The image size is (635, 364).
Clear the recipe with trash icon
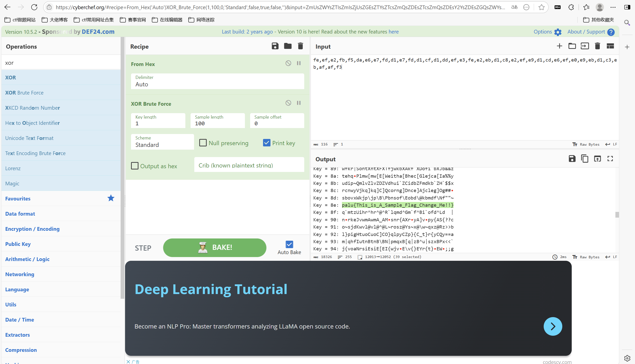tap(301, 46)
